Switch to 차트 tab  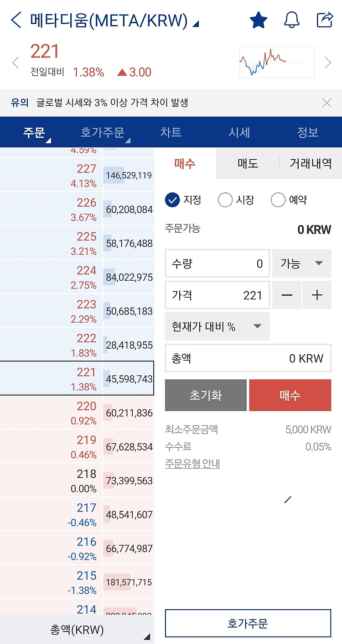coord(171,132)
